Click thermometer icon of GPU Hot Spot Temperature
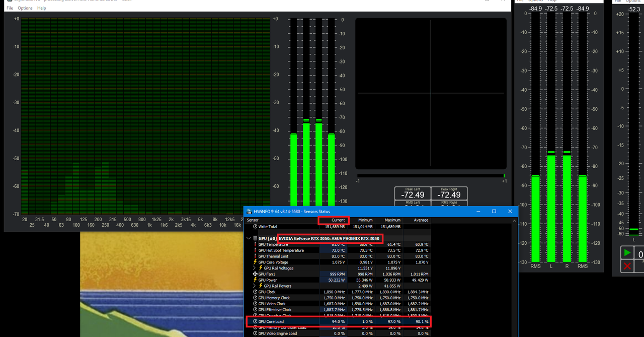 (256, 250)
